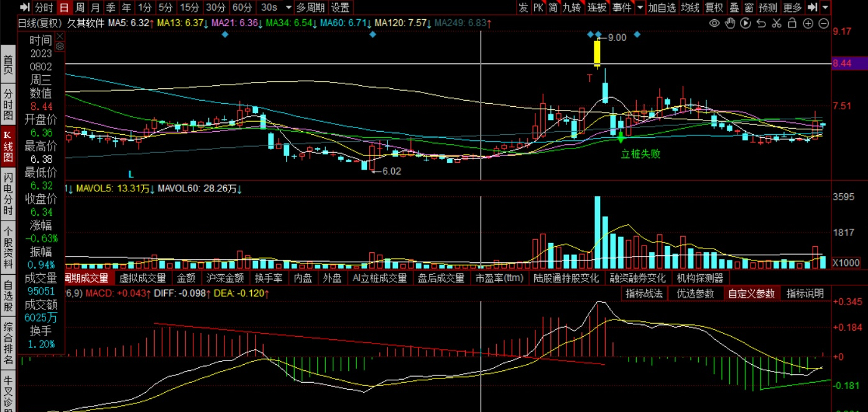Click the replay playback circle icon
The width and height of the screenshot is (868, 412).
click(x=745, y=23)
